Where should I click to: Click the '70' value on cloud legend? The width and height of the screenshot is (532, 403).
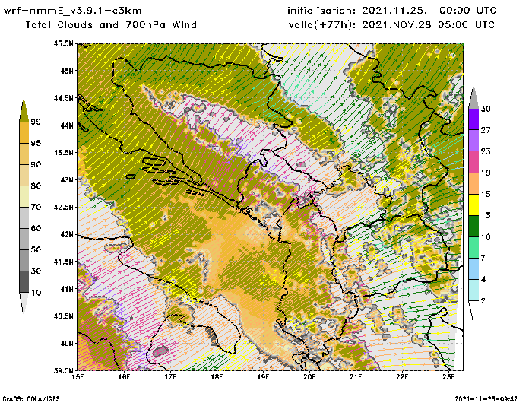click(x=36, y=207)
